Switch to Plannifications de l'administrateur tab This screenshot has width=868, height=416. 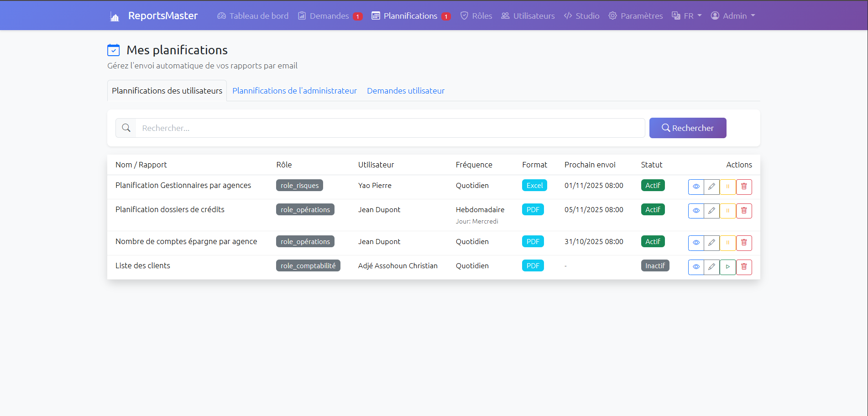[x=294, y=91]
